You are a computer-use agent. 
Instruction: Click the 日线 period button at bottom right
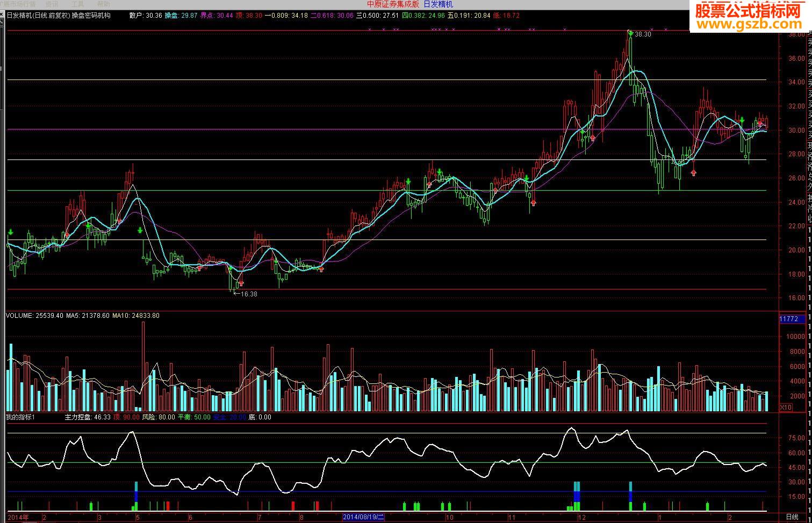click(x=792, y=517)
